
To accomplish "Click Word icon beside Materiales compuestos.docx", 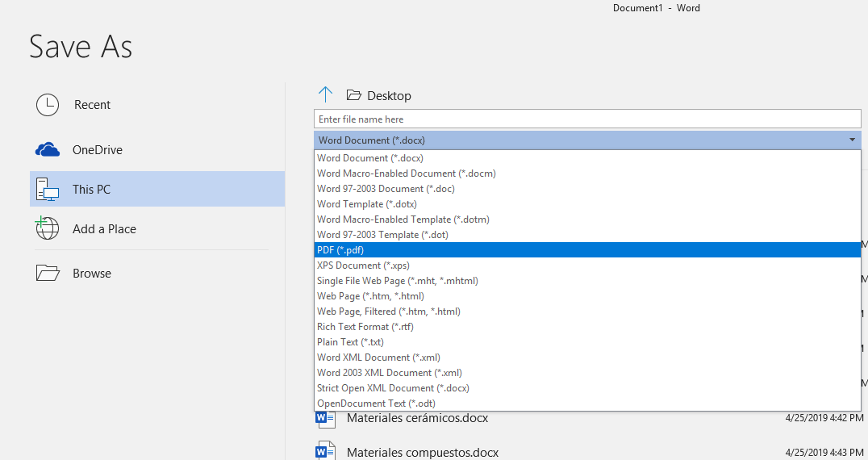I will (x=326, y=450).
